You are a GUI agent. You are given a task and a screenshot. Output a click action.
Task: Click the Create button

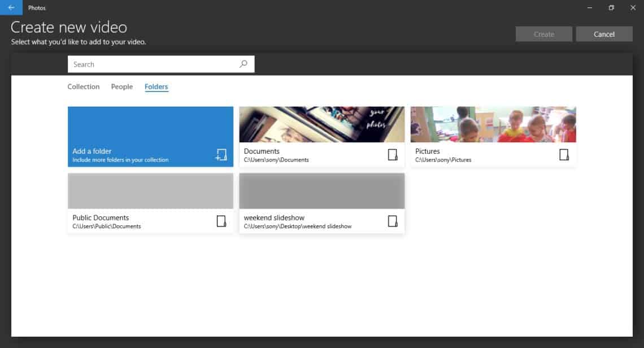(x=543, y=34)
